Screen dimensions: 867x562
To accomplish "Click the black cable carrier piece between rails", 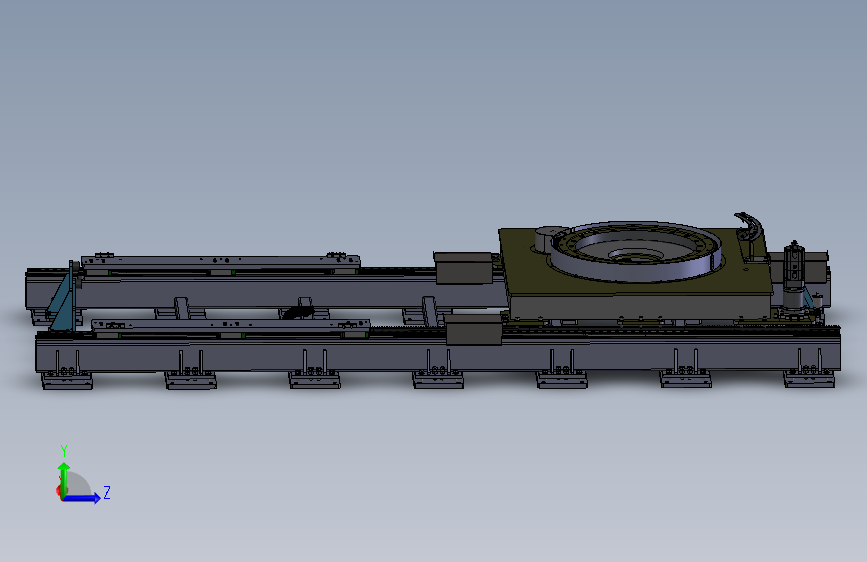I will pos(299,313).
